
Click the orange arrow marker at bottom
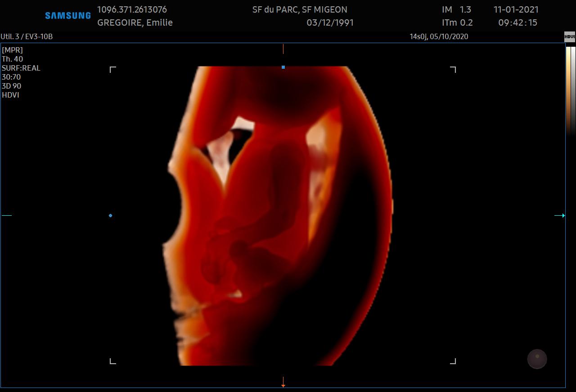(x=283, y=382)
